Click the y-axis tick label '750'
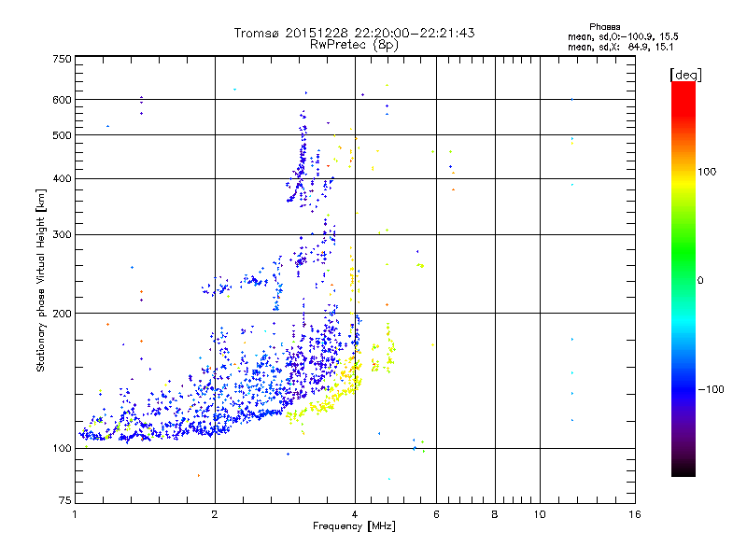Screen dimensions: 747x560 click(62, 59)
